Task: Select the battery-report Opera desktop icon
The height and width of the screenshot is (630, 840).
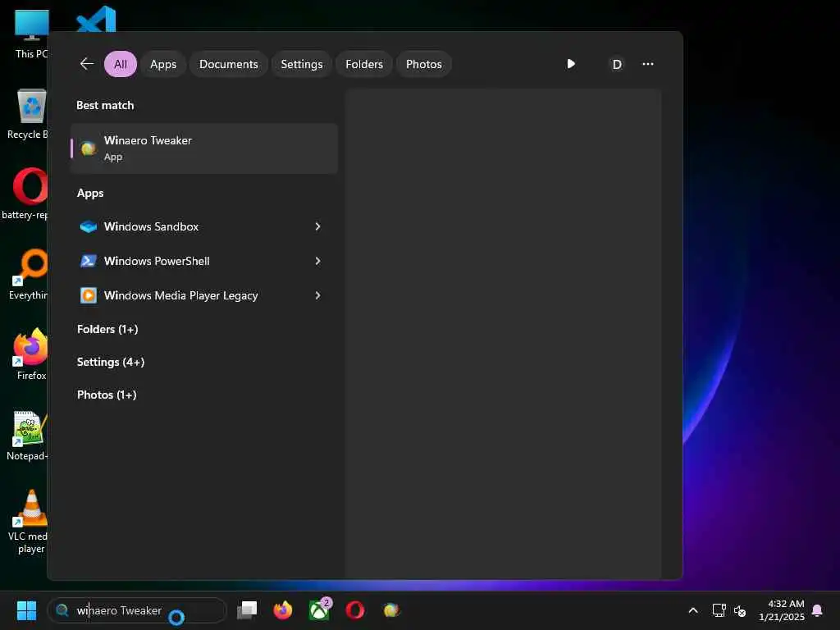Action: click(x=25, y=194)
